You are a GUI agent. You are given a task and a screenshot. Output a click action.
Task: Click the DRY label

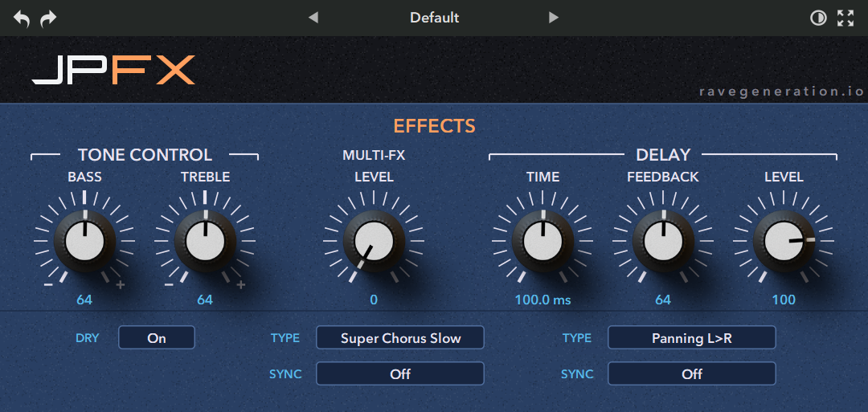pos(88,338)
